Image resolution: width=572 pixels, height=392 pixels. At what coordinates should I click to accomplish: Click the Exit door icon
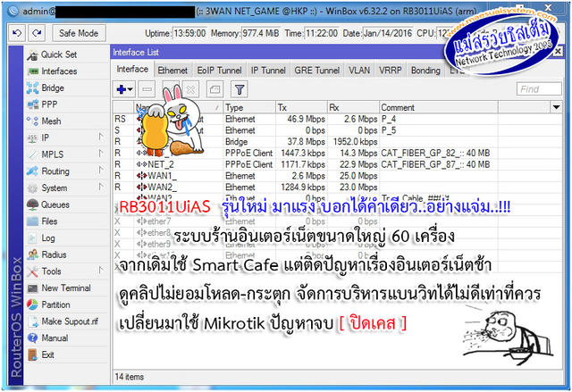32,354
